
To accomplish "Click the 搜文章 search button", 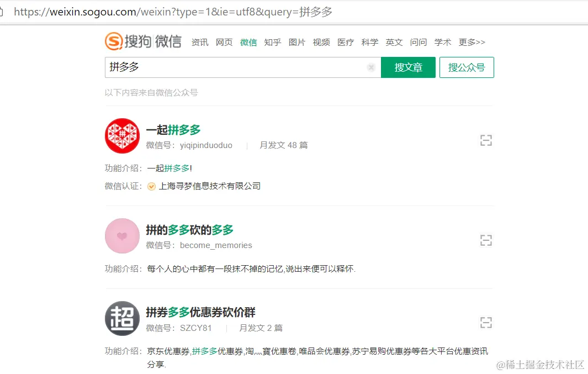I will click(x=409, y=67).
